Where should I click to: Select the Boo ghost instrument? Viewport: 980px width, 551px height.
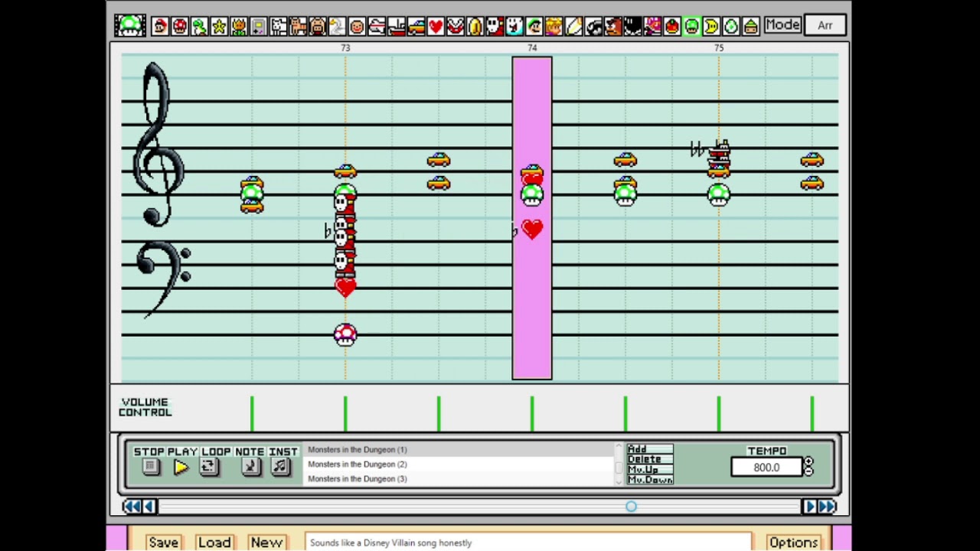[515, 26]
